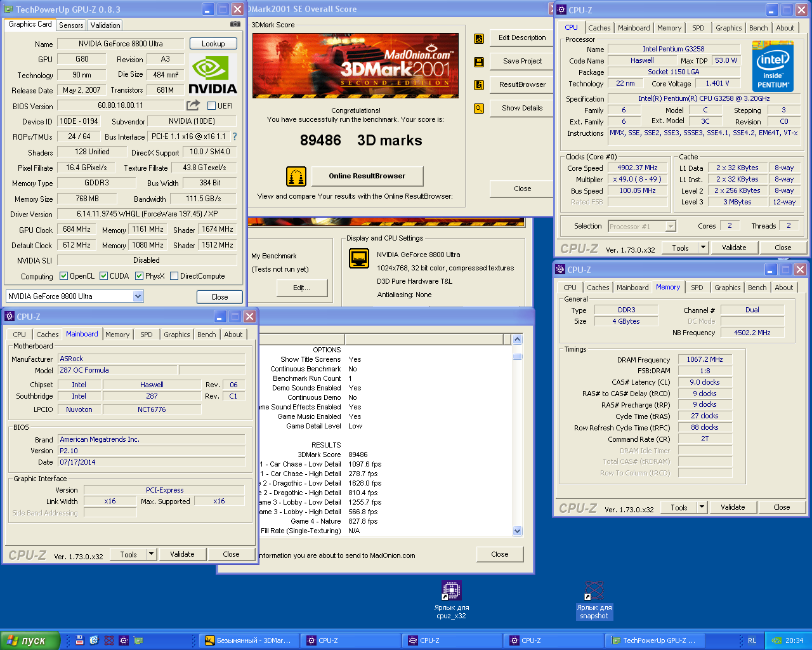Click the GPU-Z screenshot camera icon
Screen dimensions: 812x650
click(235, 24)
